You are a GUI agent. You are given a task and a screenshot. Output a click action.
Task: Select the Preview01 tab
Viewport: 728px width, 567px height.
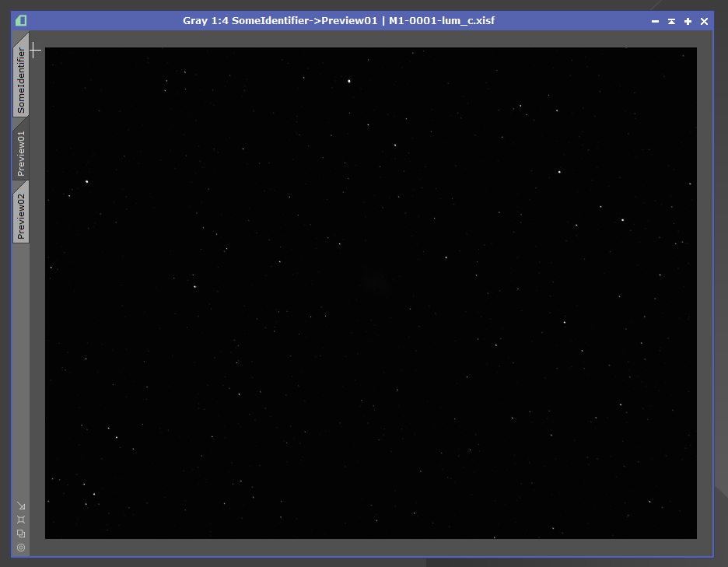click(21, 151)
